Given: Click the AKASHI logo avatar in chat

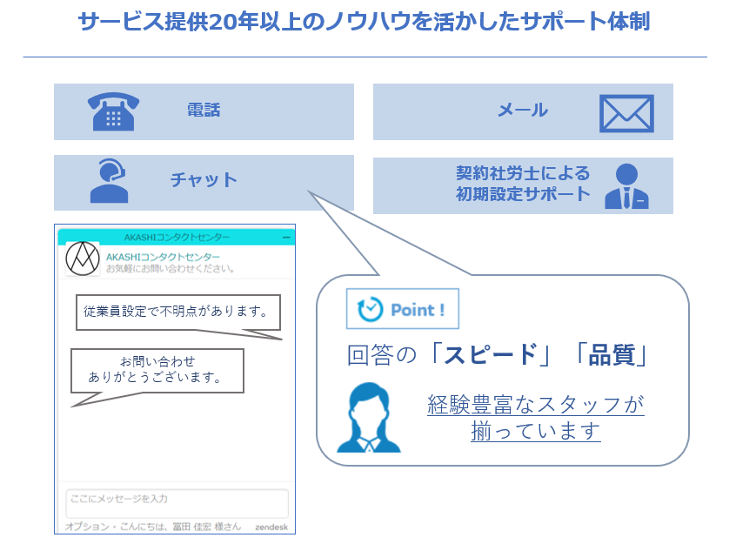Looking at the screenshot, I should 84,259.
